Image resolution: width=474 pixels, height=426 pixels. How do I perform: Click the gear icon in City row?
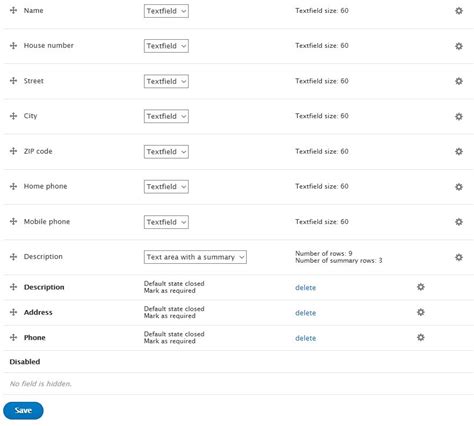point(459,116)
